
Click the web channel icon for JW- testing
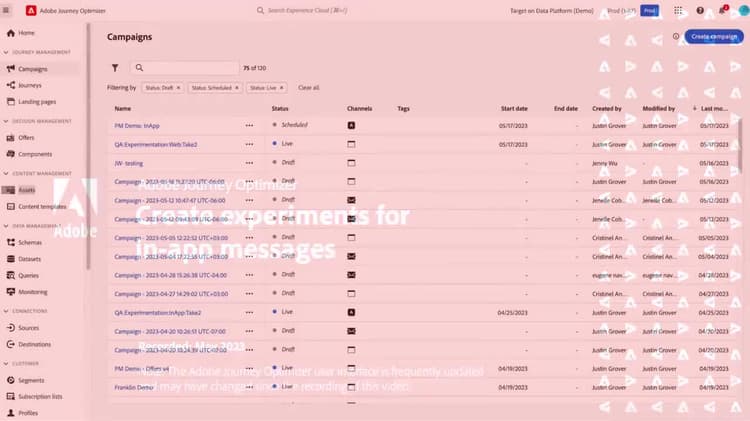351,163
